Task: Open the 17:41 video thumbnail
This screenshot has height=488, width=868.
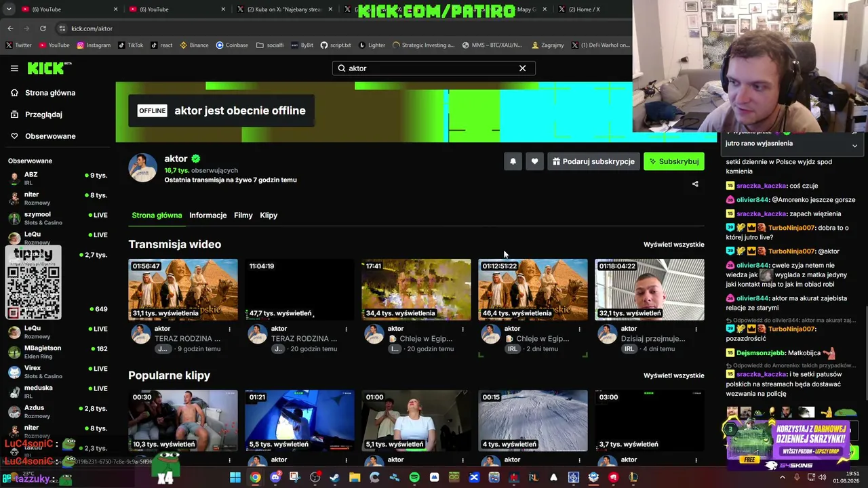Action: click(x=416, y=289)
